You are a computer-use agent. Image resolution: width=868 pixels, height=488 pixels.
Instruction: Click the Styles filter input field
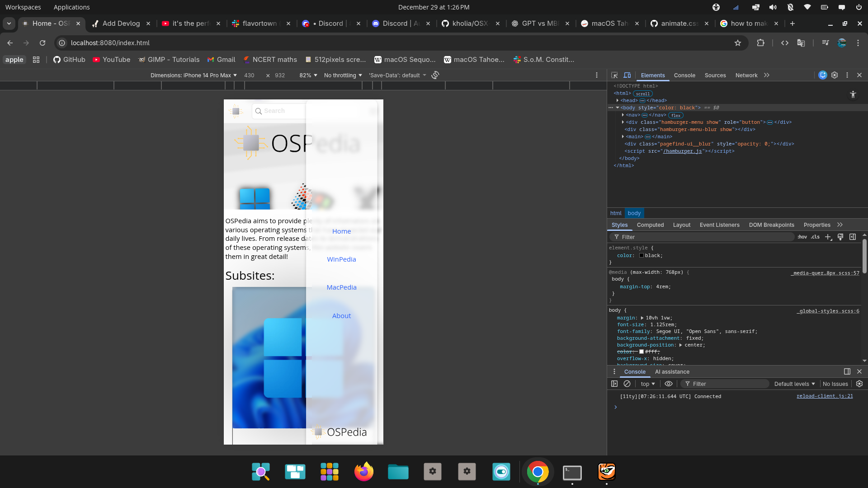(x=705, y=237)
